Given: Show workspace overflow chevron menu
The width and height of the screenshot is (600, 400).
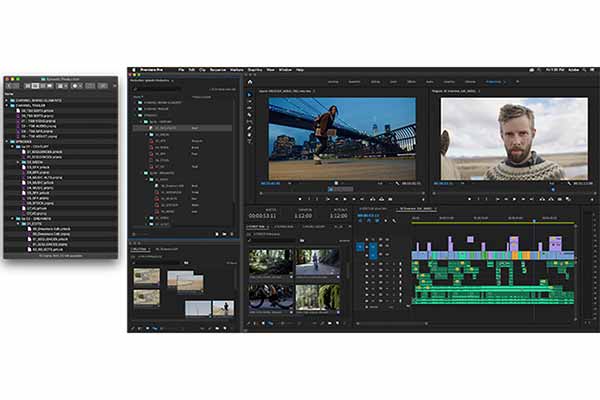Looking at the screenshot, I should tap(517, 82).
